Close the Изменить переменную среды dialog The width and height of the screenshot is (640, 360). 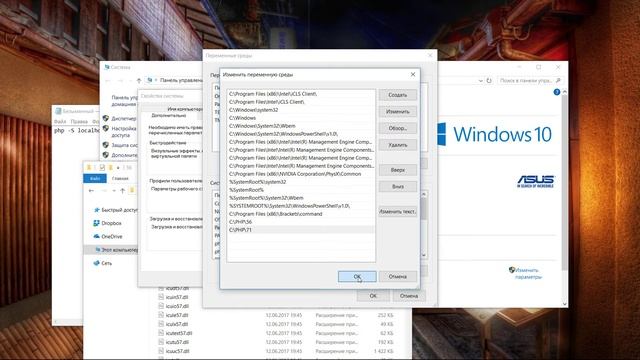pos(413,74)
